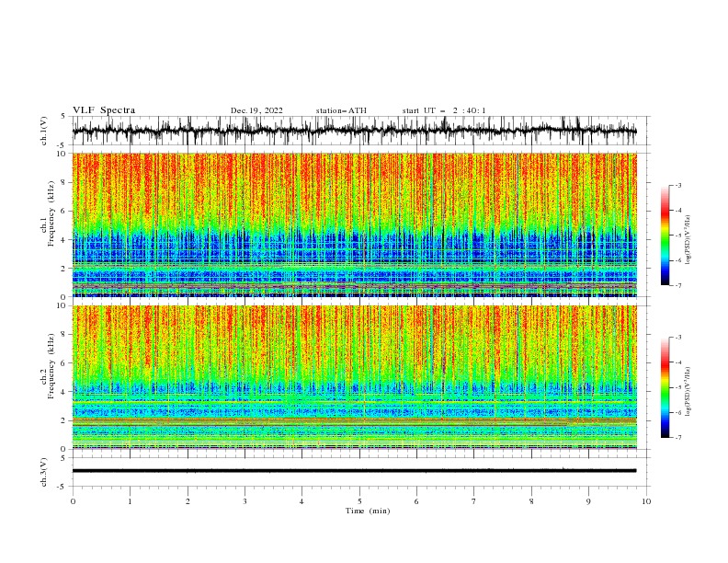This screenshot has height=563, width=728.
Task: Click the '-7' label on ch.2 color bar
Action: click(677, 438)
